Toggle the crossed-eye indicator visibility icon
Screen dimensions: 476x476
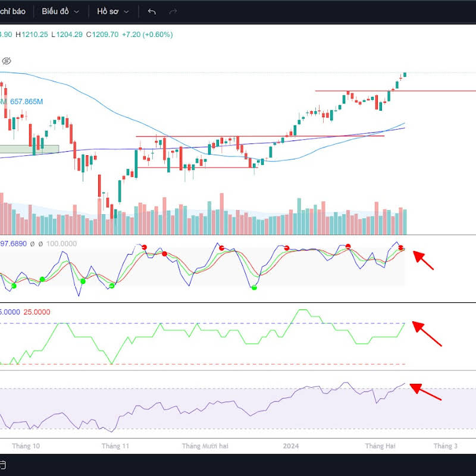(x=7, y=61)
